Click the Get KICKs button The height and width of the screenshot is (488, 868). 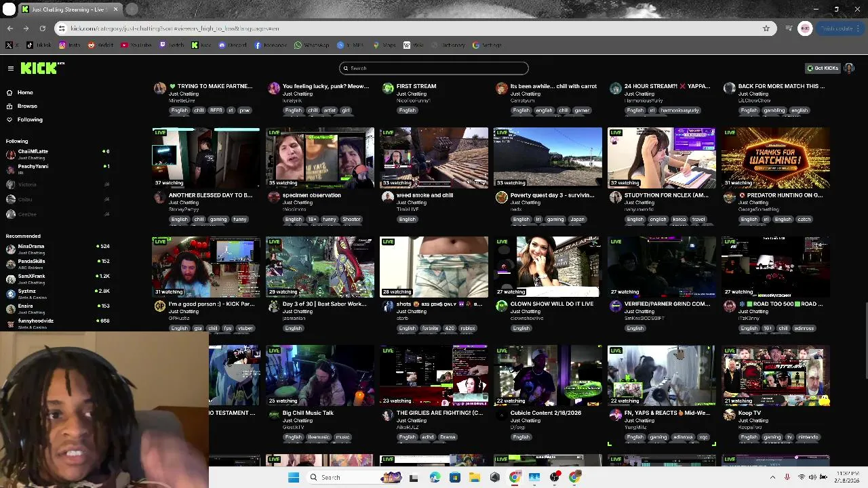(x=823, y=68)
